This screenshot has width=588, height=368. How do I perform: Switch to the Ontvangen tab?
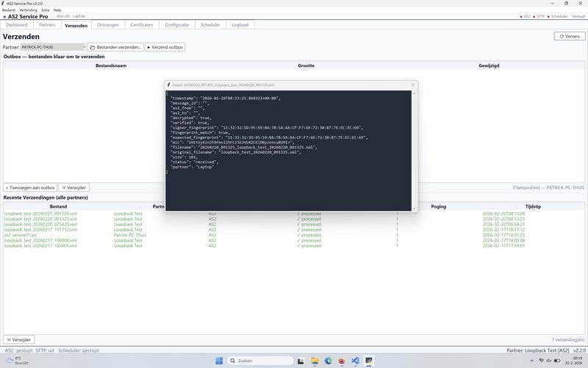[108, 25]
